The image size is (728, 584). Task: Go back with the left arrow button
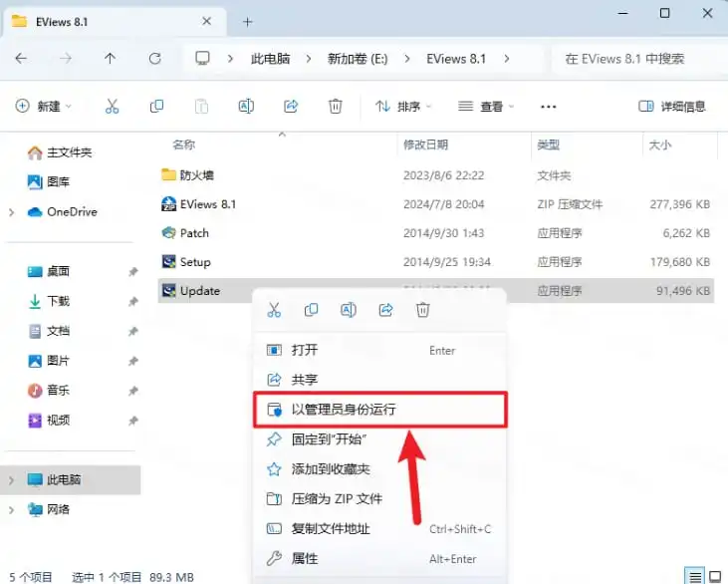(21, 59)
